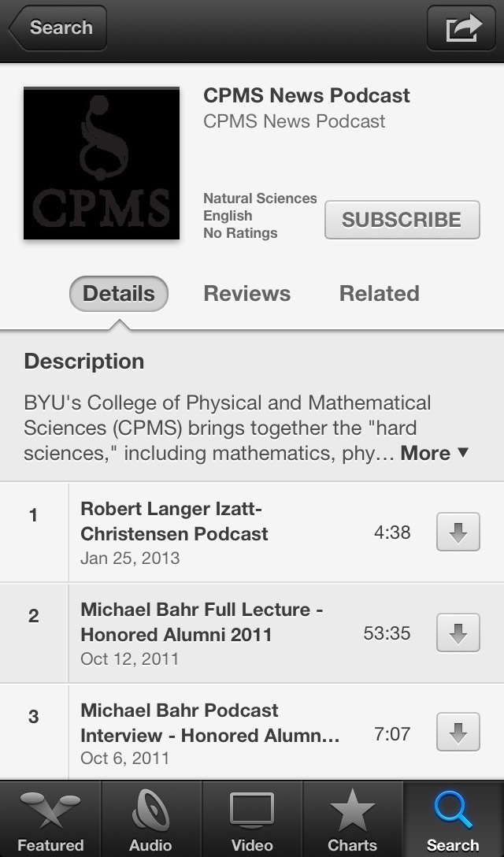
Task: Open the Charts star tab
Action: [x=353, y=818]
